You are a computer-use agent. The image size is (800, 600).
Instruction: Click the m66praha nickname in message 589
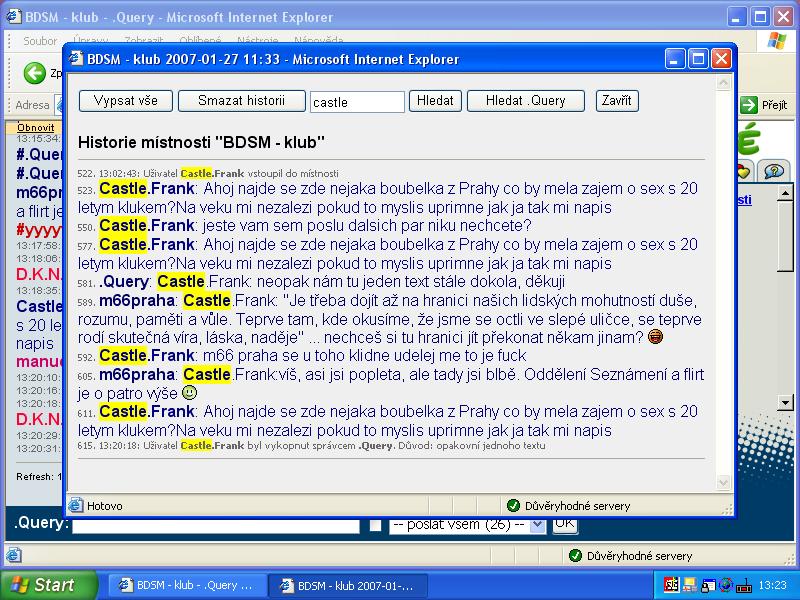pyautogui.click(x=137, y=301)
